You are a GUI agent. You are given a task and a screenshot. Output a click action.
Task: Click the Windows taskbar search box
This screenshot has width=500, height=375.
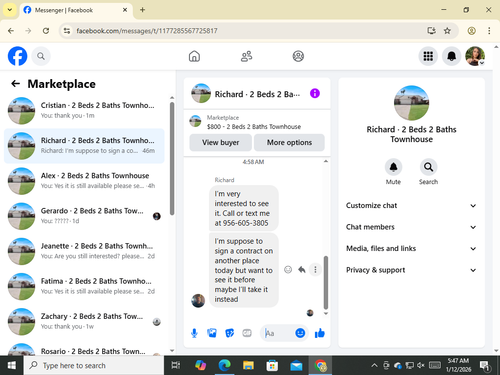[94, 365]
